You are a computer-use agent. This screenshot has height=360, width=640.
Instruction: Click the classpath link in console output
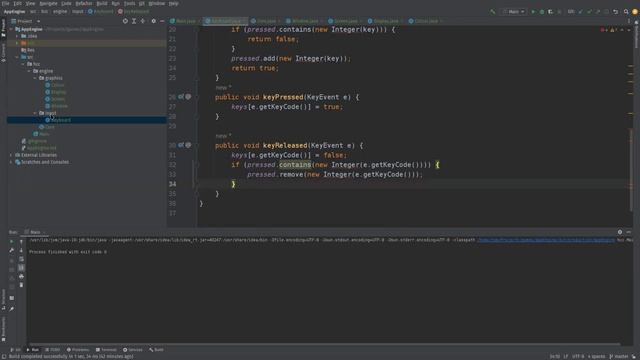click(546, 240)
